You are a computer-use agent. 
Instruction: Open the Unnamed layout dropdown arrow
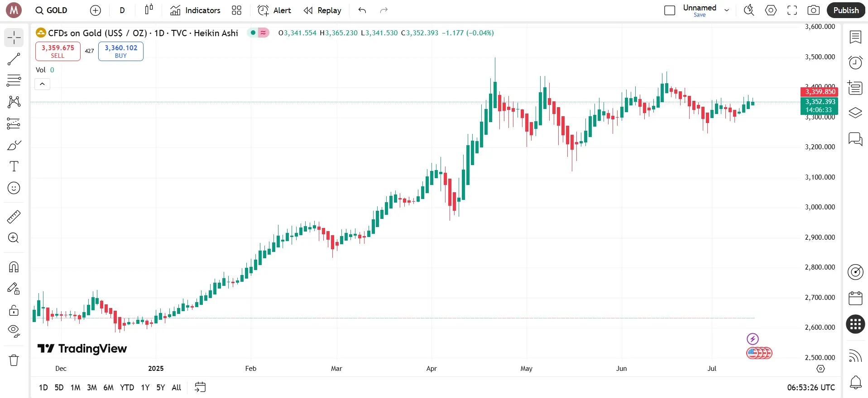(727, 10)
